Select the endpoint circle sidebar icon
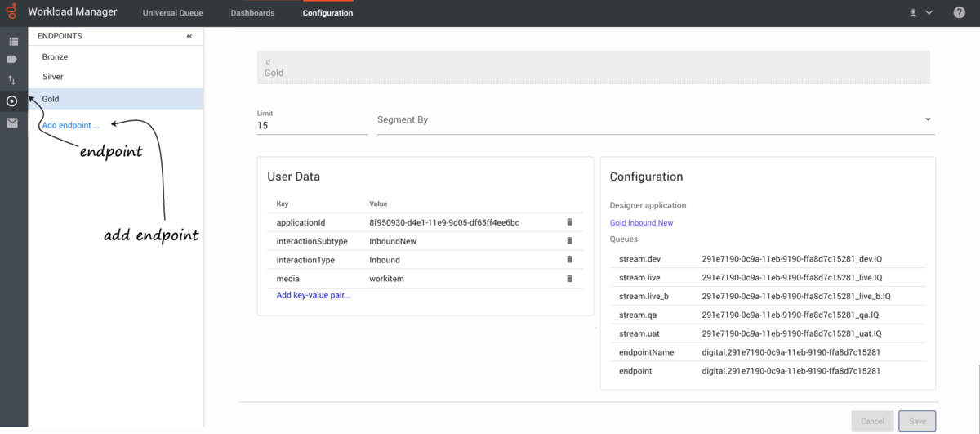The image size is (980, 434). (x=12, y=101)
